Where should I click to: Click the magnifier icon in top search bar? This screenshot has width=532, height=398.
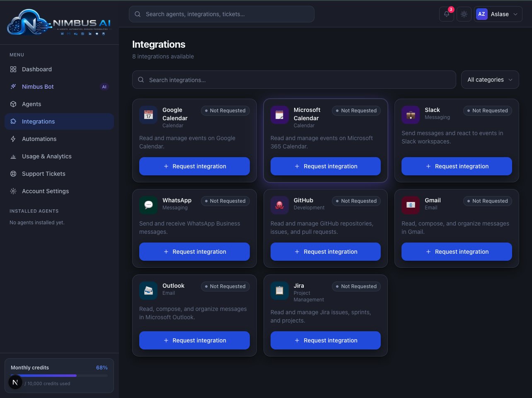(138, 14)
